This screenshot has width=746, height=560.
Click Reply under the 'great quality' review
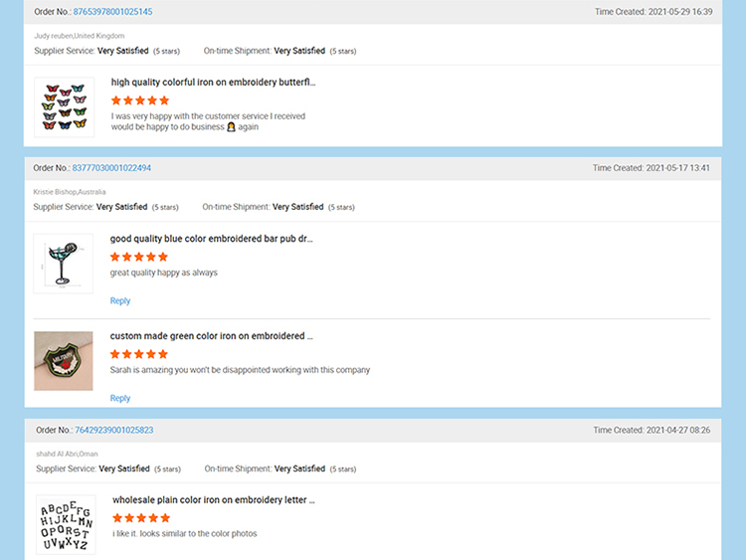[120, 300]
